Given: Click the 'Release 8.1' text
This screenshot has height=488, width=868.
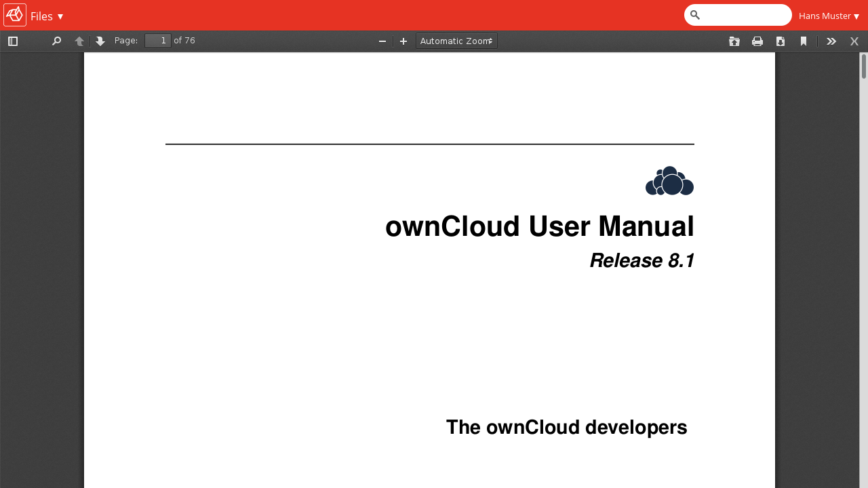Looking at the screenshot, I should tap(642, 260).
